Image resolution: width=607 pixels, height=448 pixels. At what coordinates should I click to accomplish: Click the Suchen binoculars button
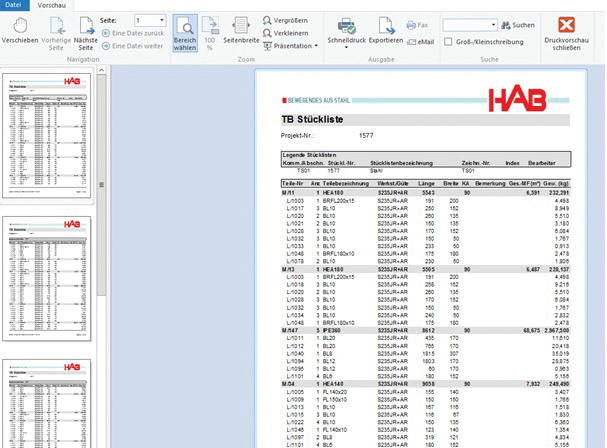[x=518, y=25]
